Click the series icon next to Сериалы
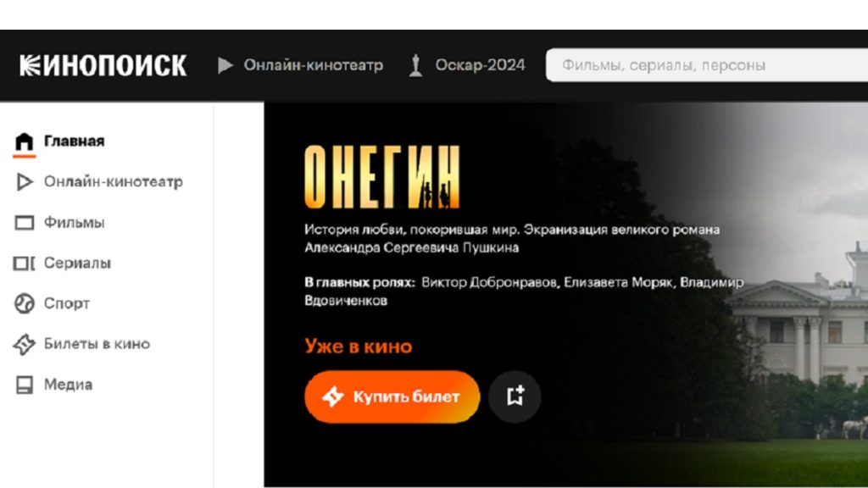Image resolution: width=868 pixels, height=488 pixels. (x=25, y=263)
